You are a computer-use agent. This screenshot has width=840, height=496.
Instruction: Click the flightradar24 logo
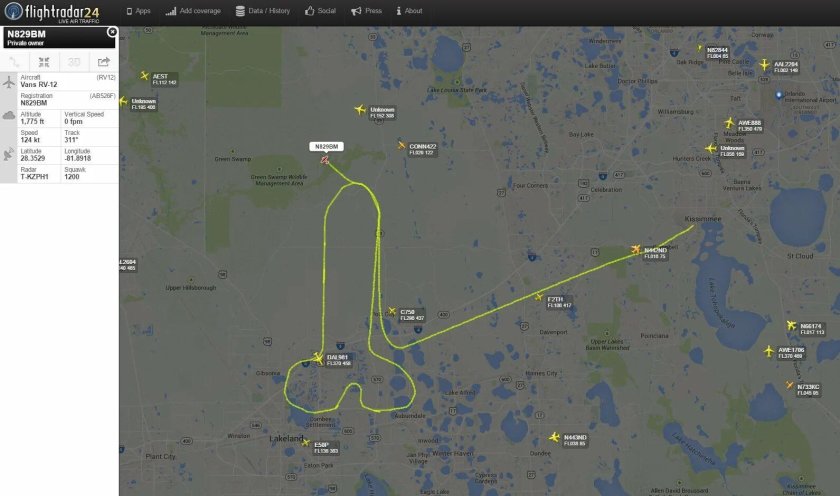(52, 12)
